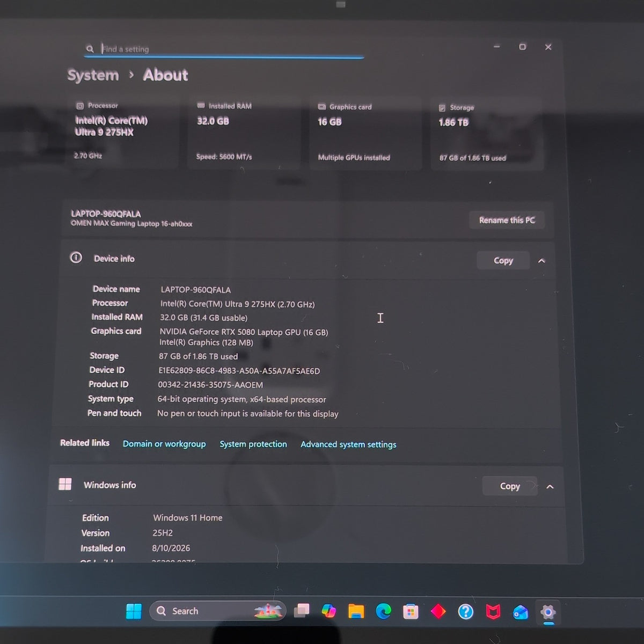Screen dimensions: 644x644
Task: Select the Storage summary card
Action: [487, 134]
